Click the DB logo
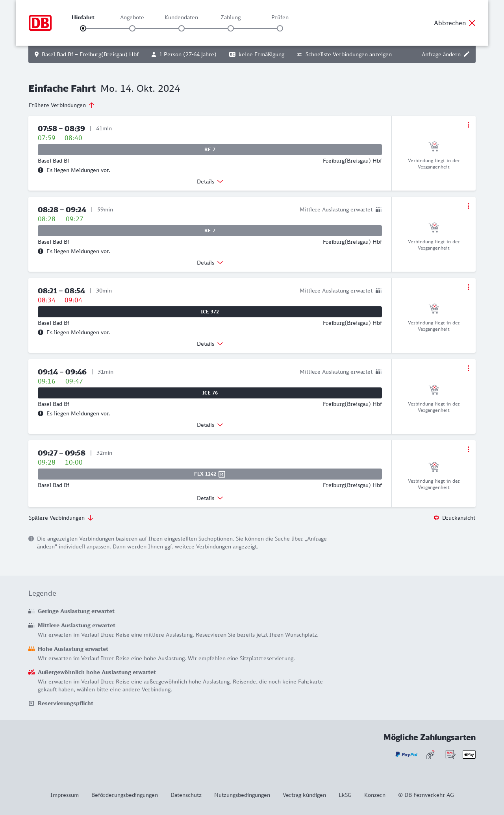 point(40,23)
